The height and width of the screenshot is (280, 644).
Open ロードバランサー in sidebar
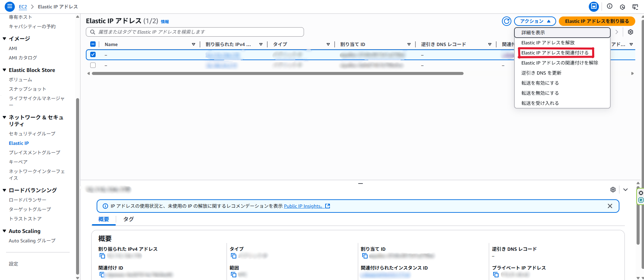(x=28, y=200)
